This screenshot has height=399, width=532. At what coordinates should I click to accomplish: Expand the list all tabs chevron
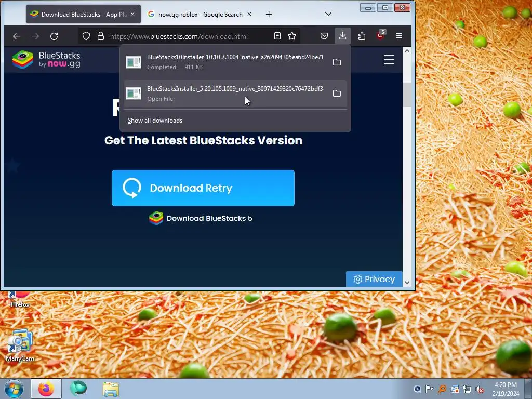(x=328, y=14)
